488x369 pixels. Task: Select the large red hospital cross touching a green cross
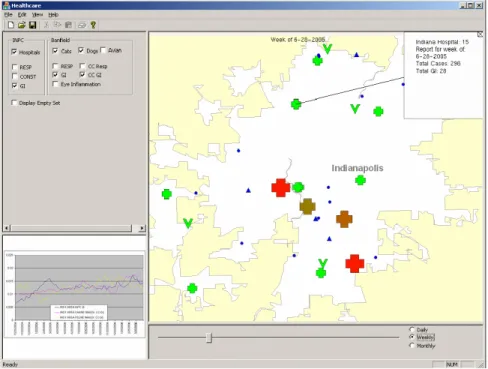click(x=281, y=188)
